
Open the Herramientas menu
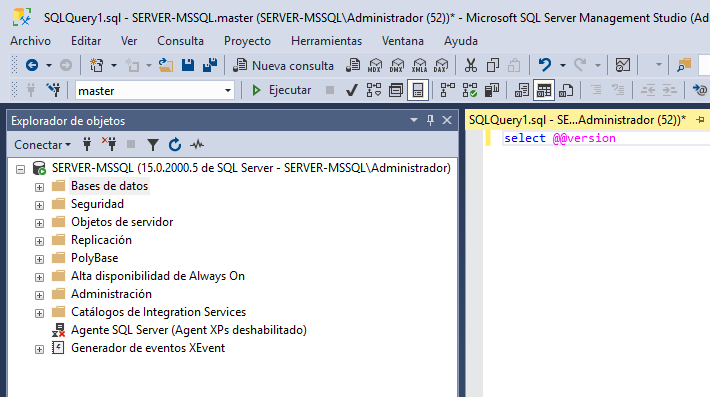pyautogui.click(x=326, y=41)
